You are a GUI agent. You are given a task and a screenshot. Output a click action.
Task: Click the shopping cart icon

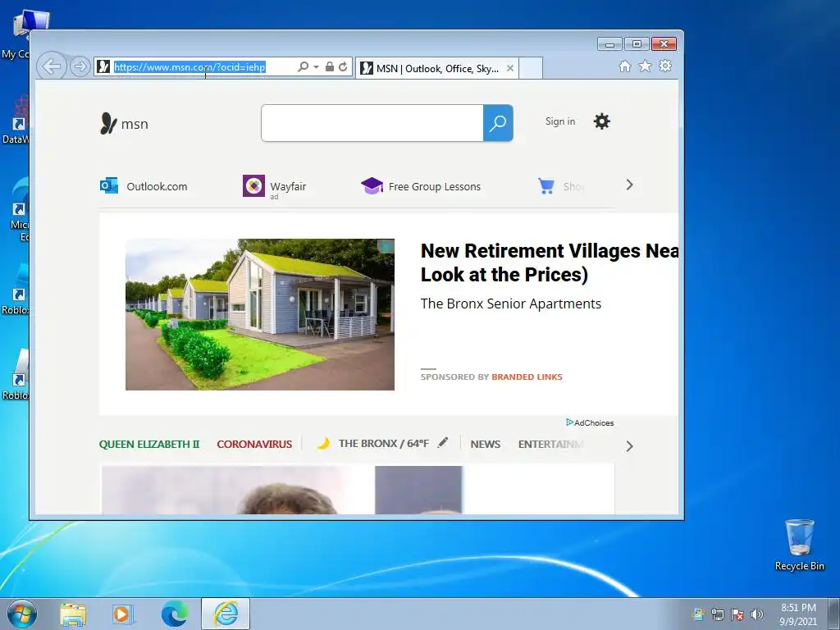pyautogui.click(x=546, y=186)
